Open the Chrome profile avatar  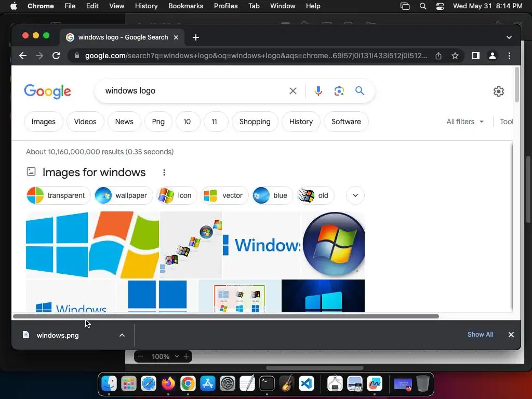[493, 56]
